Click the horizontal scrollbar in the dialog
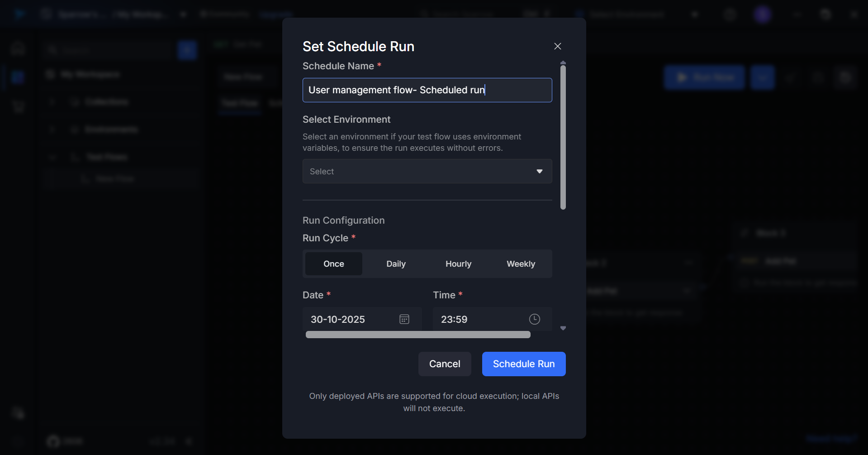 click(417, 335)
